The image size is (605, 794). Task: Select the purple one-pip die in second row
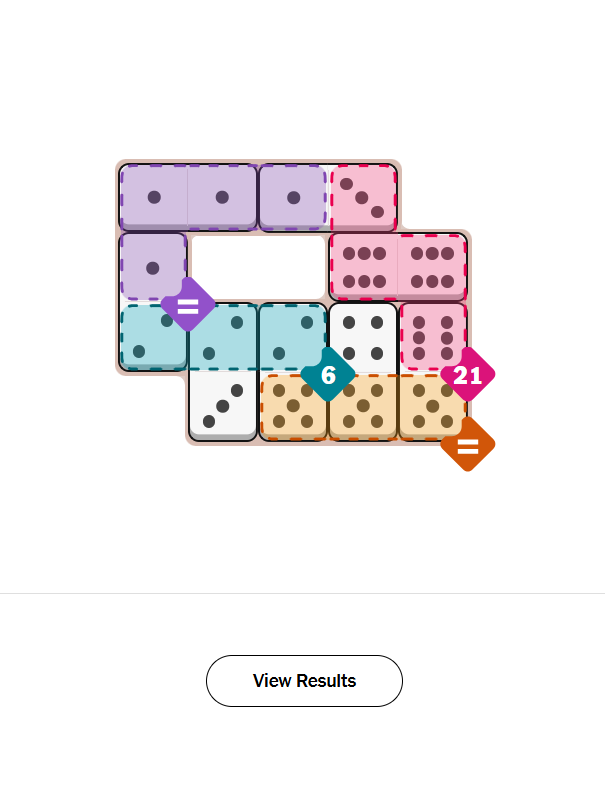pos(153,267)
